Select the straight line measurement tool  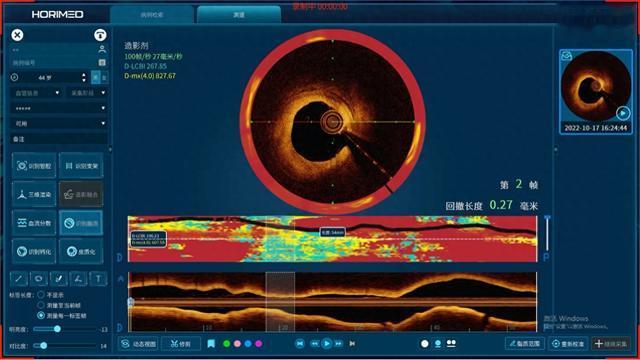point(19,279)
